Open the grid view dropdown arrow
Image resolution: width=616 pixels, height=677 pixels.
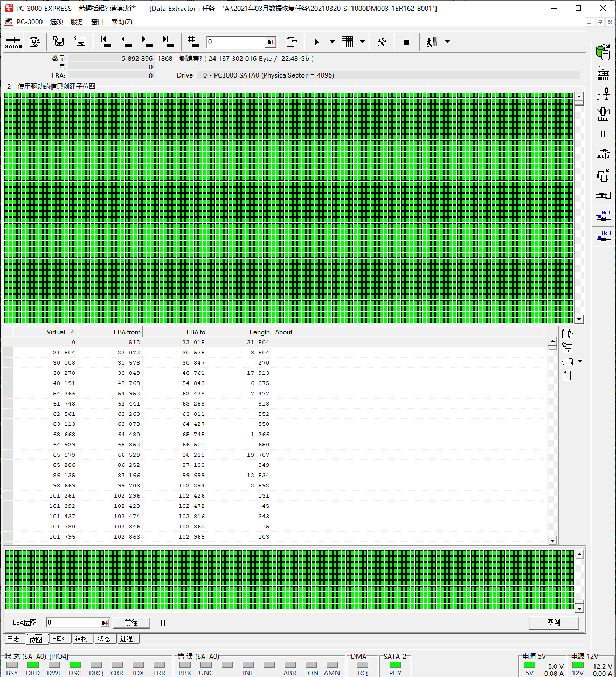click(x=362, y=42)
